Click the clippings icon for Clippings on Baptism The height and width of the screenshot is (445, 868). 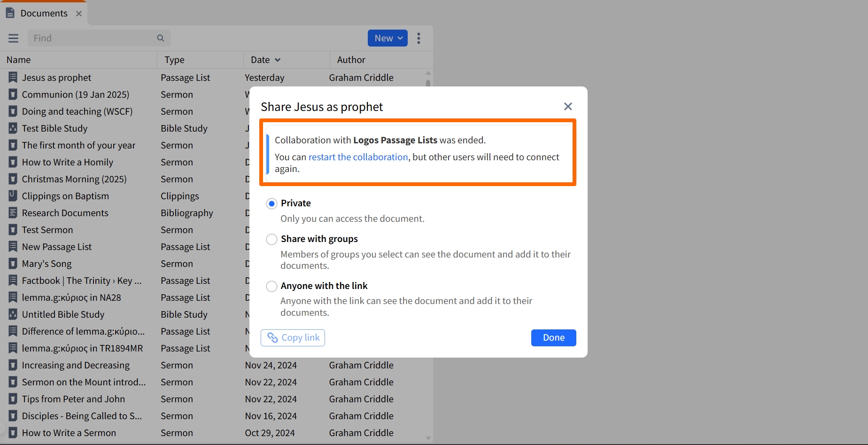(x=13, y=196)
